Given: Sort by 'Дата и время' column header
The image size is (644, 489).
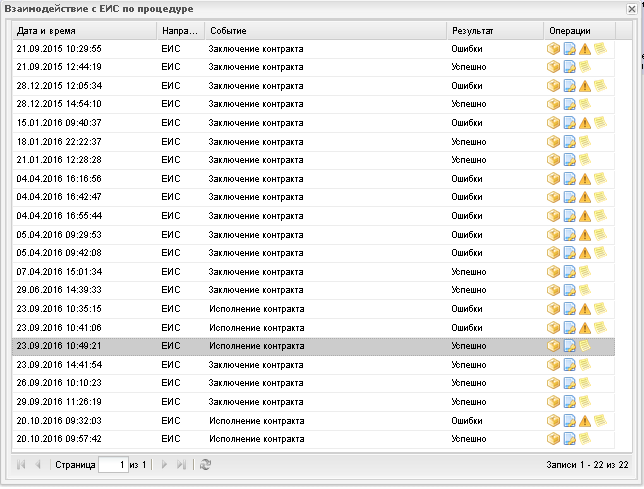Looking at the screenshot, I should (x=84, y=31).
